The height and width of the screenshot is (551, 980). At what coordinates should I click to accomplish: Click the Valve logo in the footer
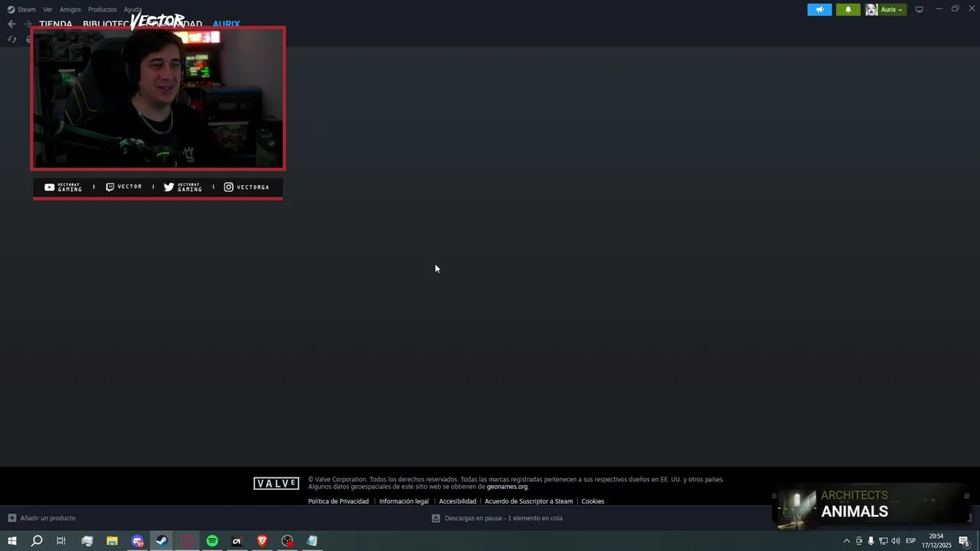tap(276, 483)
